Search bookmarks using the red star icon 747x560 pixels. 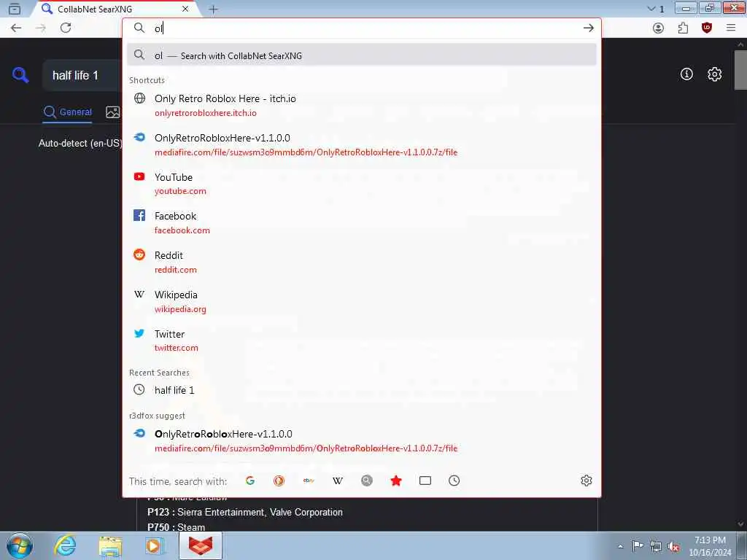tap(396, 481)
